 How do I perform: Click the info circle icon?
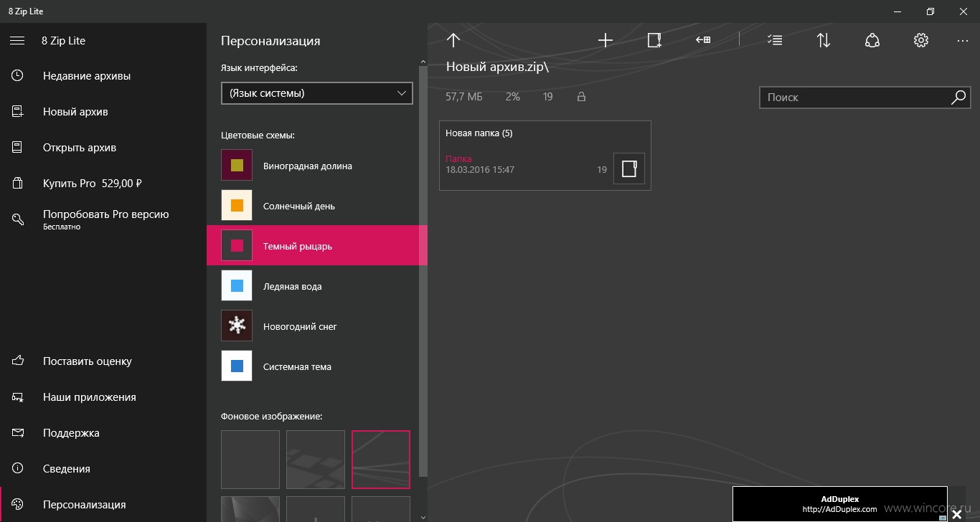coord(18,468)
